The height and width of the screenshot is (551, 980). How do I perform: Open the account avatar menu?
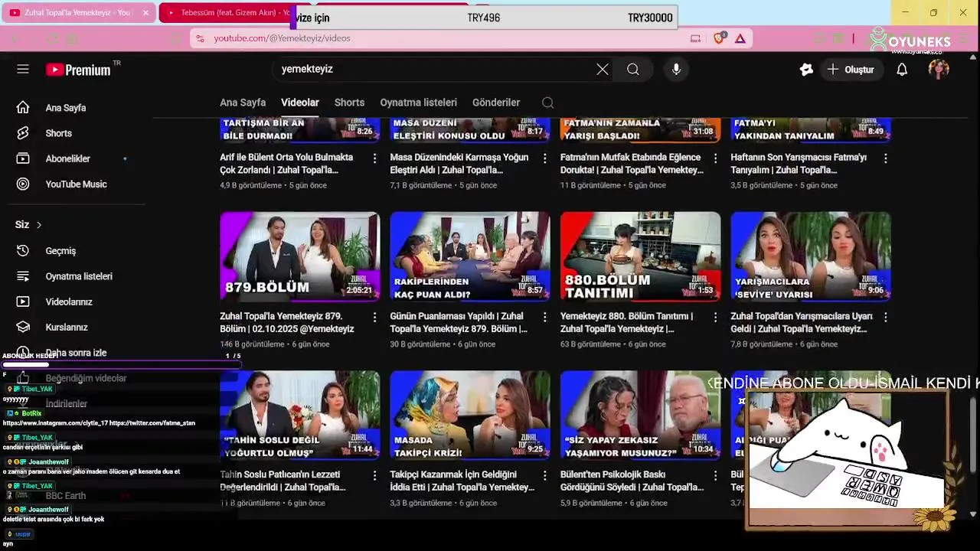tap(939, 69)
